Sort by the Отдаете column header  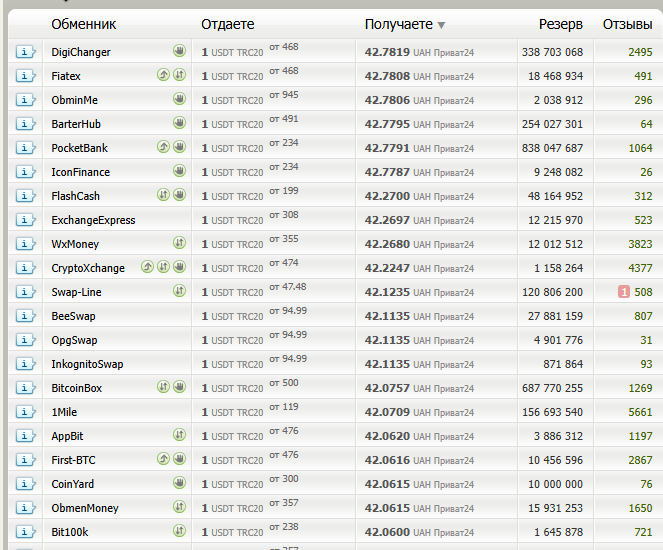227,25
